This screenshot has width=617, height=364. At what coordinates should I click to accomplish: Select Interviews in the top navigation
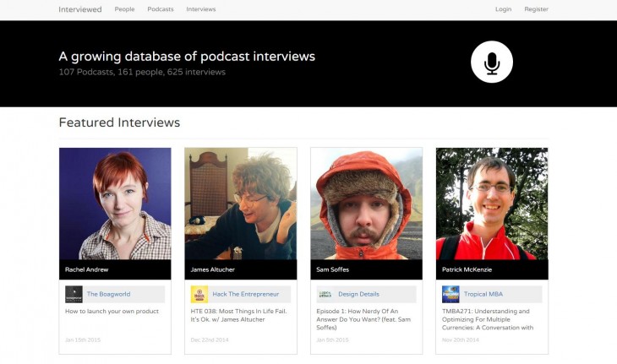[x=200, y=9]
